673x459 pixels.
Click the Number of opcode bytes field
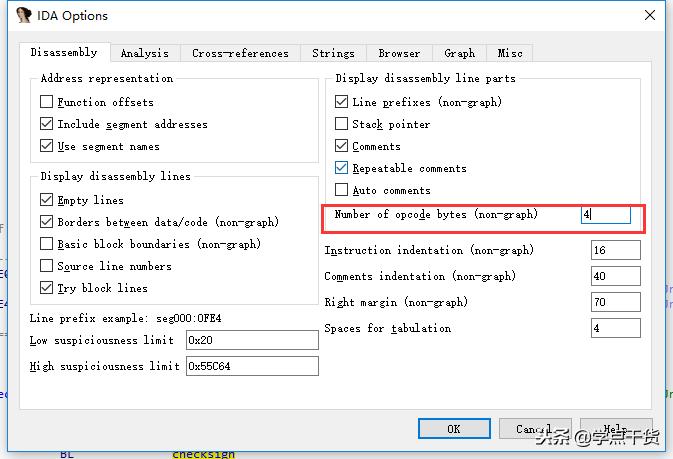coord(606,214)
